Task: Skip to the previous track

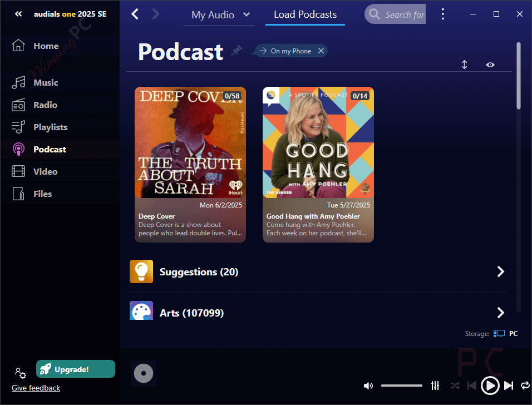Action: [x=472, y=386]
